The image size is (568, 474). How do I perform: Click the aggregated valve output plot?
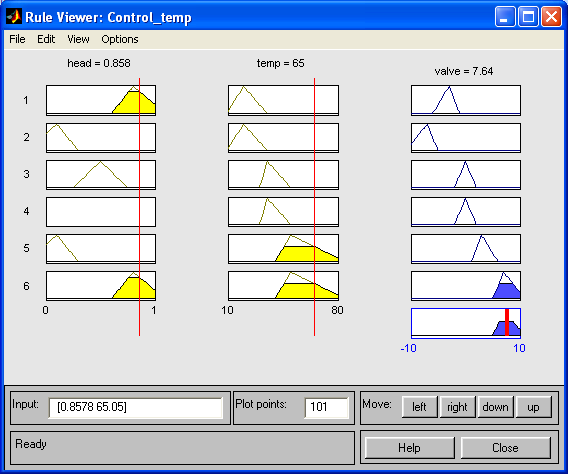point(466,323)
